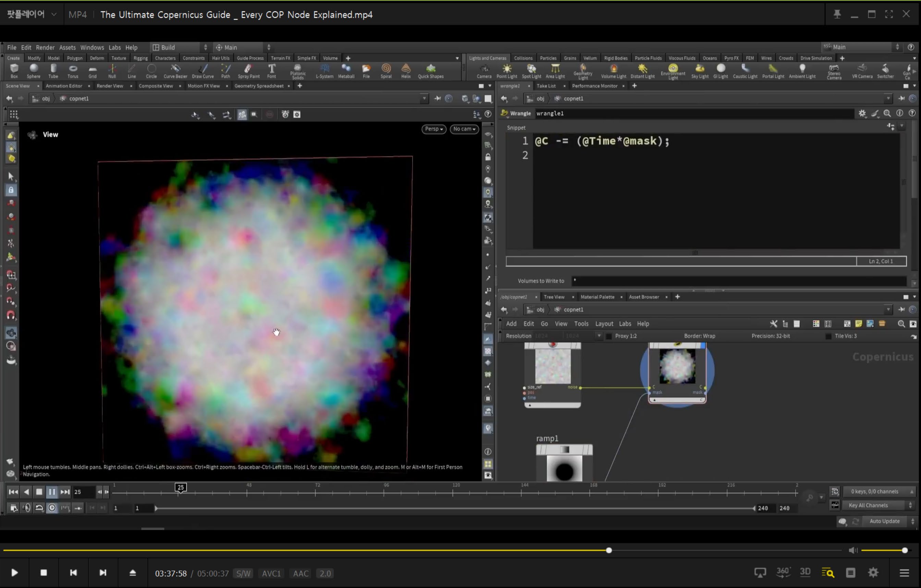Image resolution: width=921 pixels, height=588 pixels.
Task: Open the Layout menu in network editor
Action: tap(604, 324)
